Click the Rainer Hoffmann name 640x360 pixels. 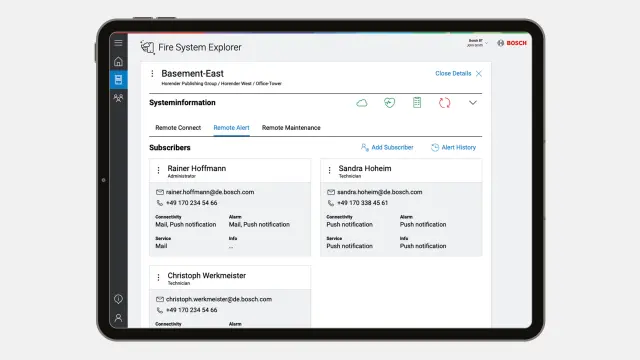197,168
